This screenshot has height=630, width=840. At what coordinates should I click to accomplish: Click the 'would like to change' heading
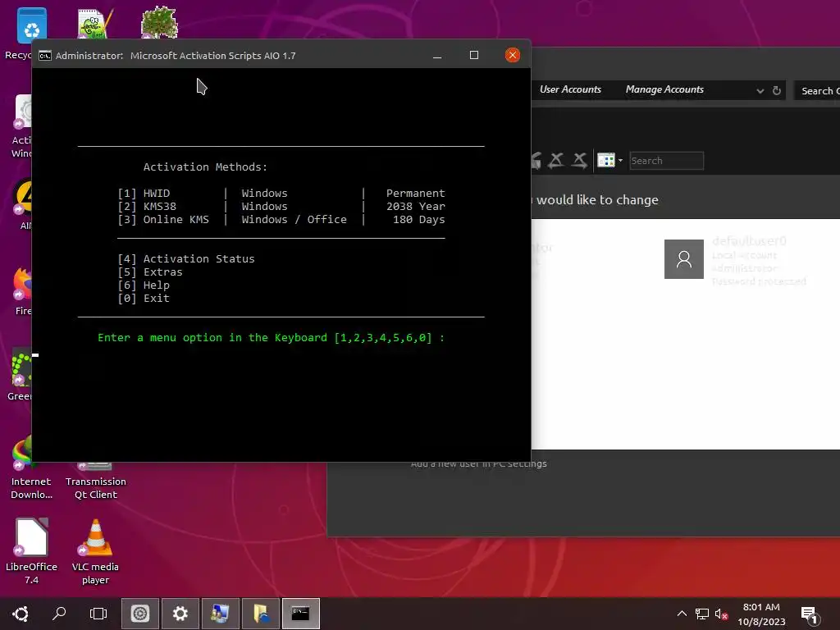click(597, 200)
